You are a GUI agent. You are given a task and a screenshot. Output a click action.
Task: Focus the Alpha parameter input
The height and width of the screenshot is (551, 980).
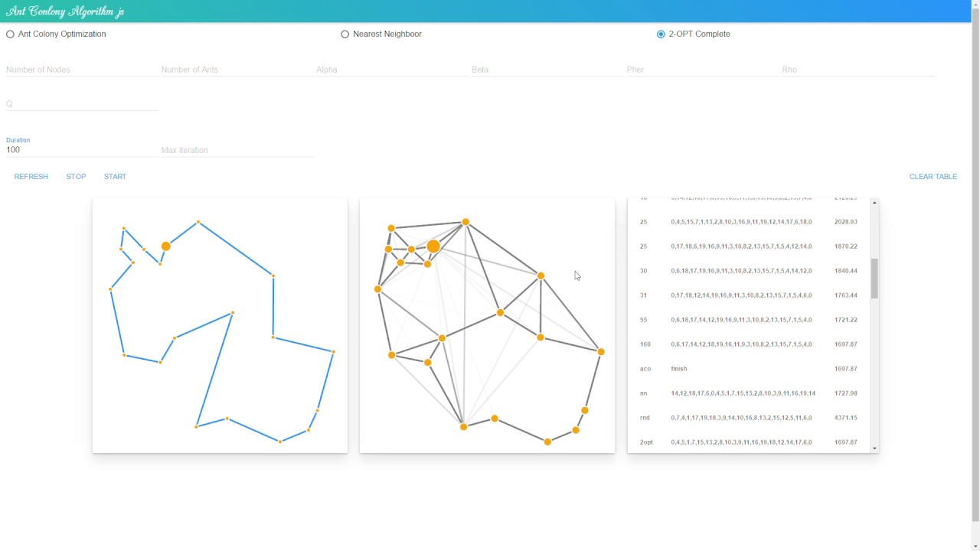pos(392,70)
